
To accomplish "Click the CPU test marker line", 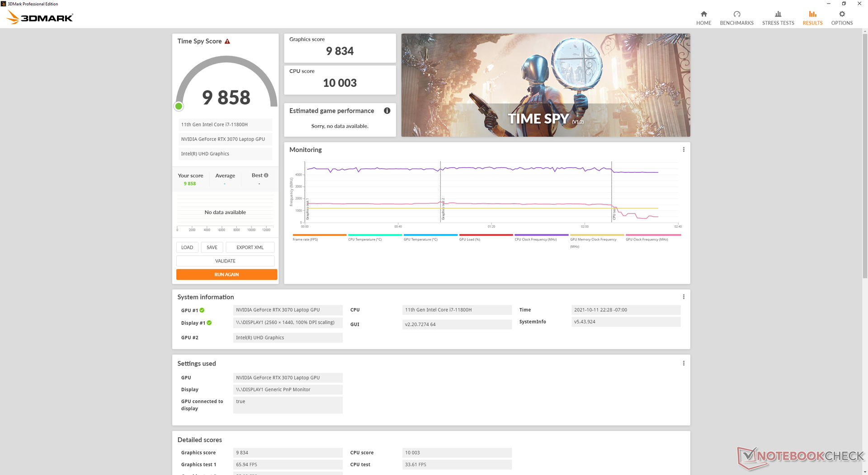I will [x=612, y=192].
